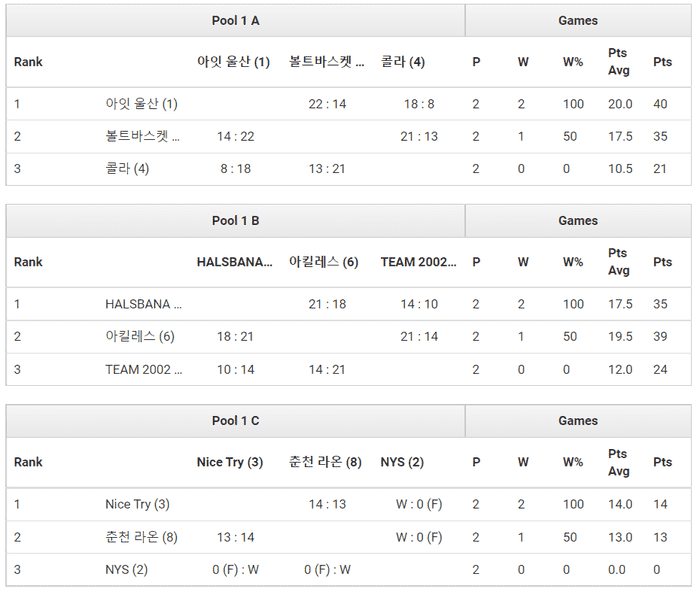700x595 pixels.
Task: Open HALSBANA team in Pool 1 B rank 1 row
Action: (143, 304)
